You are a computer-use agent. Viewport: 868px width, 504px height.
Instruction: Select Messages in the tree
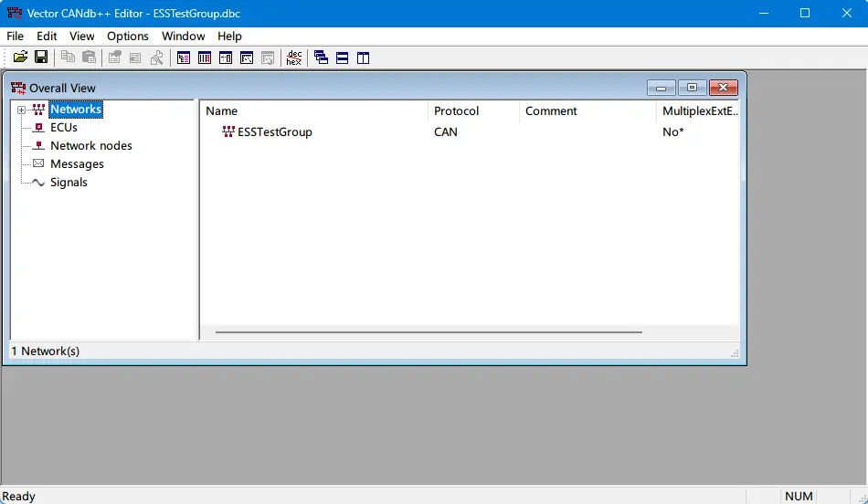point(77,164)
